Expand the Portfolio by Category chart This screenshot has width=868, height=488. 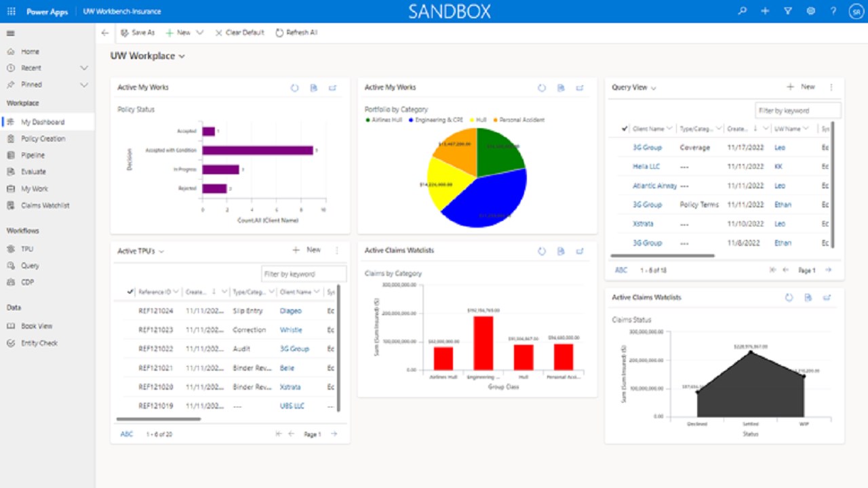tap(580, 88)
